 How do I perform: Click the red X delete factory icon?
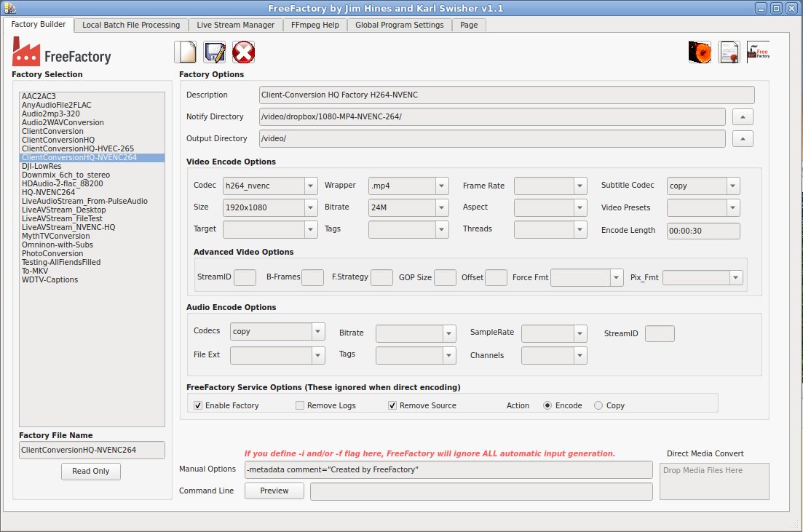[243, 52]
